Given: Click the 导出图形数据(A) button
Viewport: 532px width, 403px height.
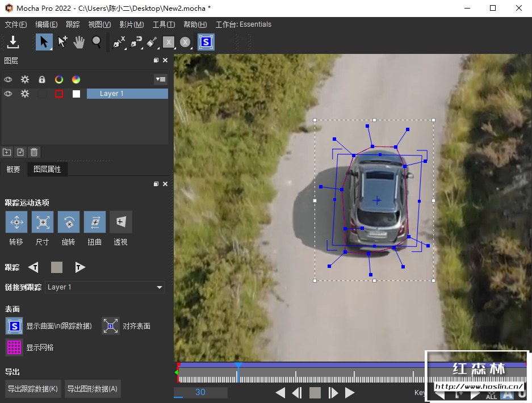Looking at the screenshot, I should (x=93, y=389).
